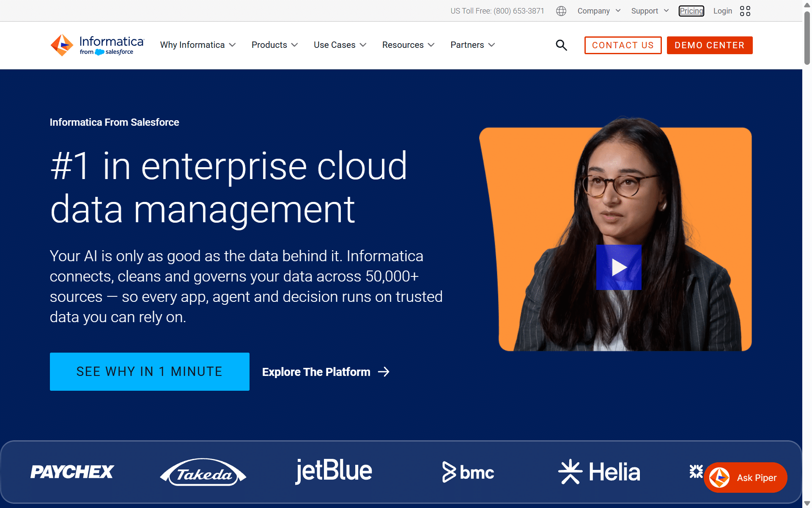Click the Takeda customer logo
The image size is (812, 508).
pyautogui.click(x=203, y=472)
